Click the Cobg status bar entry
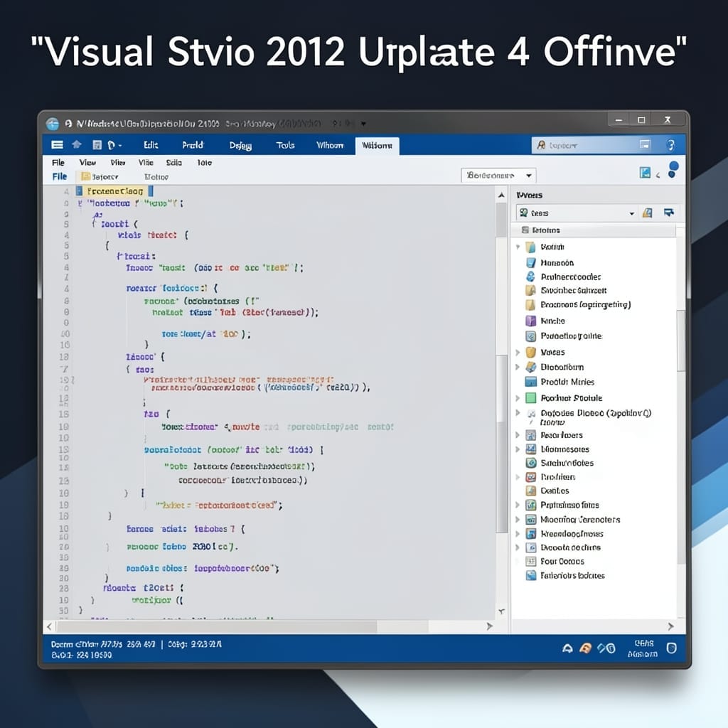The height and width of the screenshot is (728, 728). pyautogui.click(x=195, y=644)
